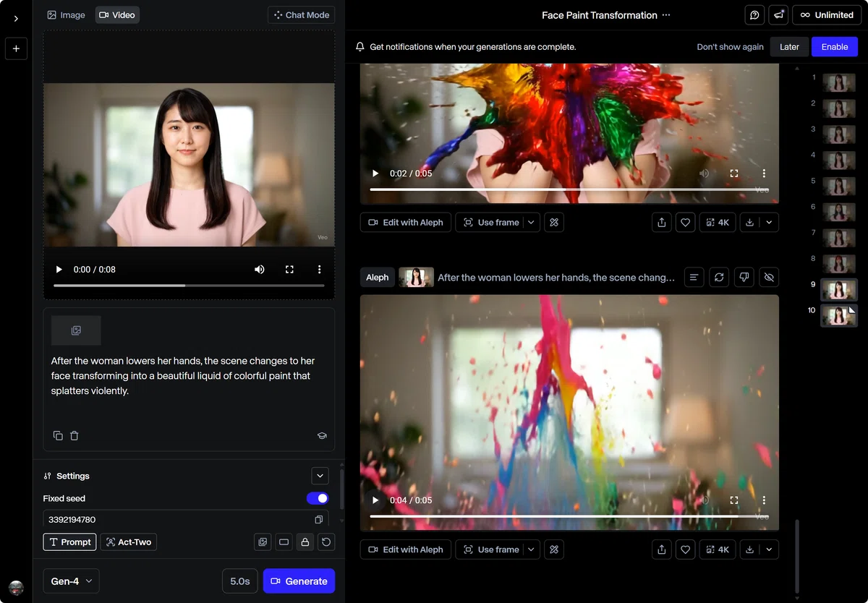Screen dimensions: 868x603
Task: Show prompt details icon beside the Aleph prompt
Action: [694, 277]
